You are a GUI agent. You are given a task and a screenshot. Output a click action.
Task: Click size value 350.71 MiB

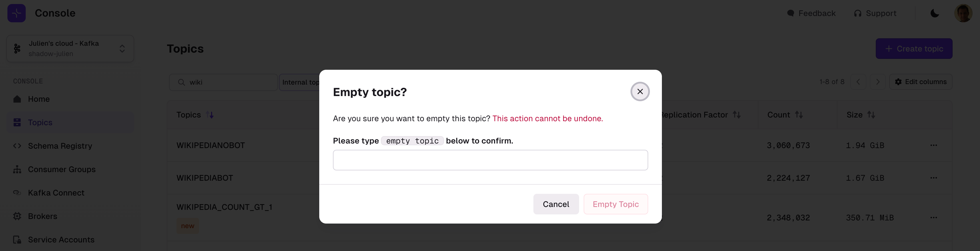(x=870, y=218)
